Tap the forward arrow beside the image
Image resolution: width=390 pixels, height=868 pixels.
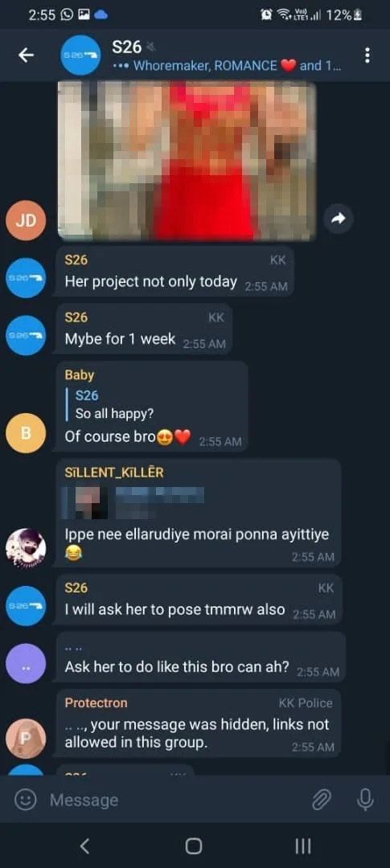(338, 219)
